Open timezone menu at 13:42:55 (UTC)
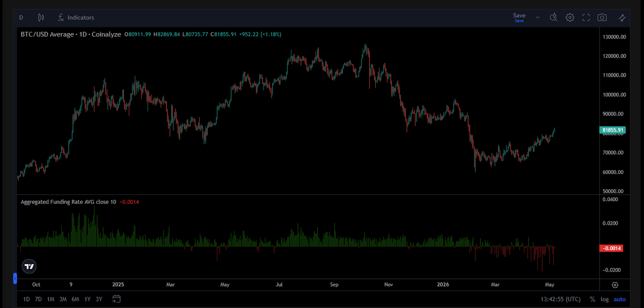The height and width of the screenshot is (308, 644). click(561, 299)
